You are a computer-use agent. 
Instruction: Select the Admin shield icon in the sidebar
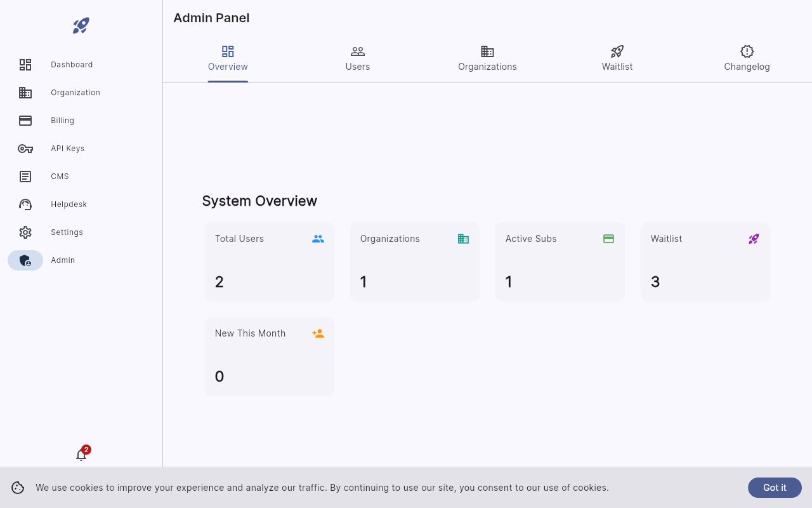25,260
